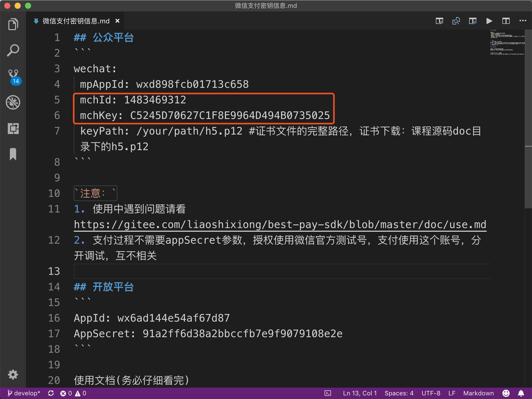Open the Explorer files view
This screenshot has height=399, width=532.
click(13, 24)
